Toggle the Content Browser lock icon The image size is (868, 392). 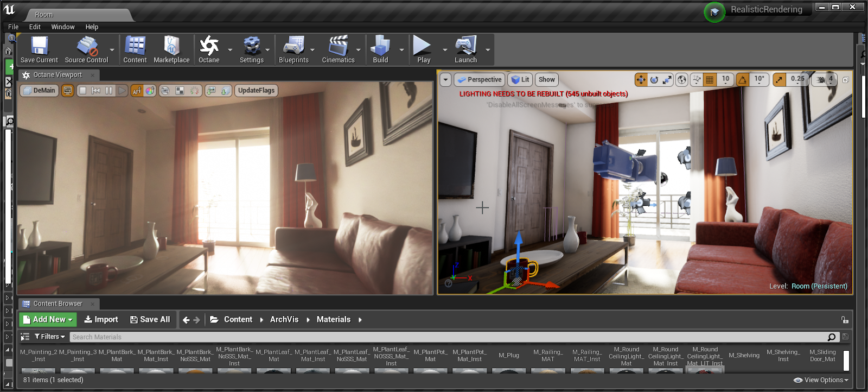click(x=845, y=320)
